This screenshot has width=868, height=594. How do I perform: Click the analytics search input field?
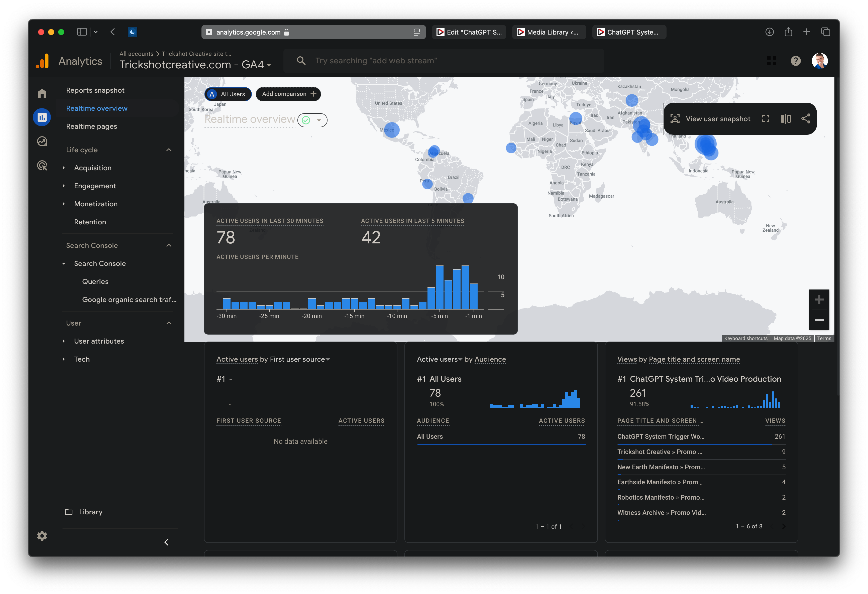[444, 61]
